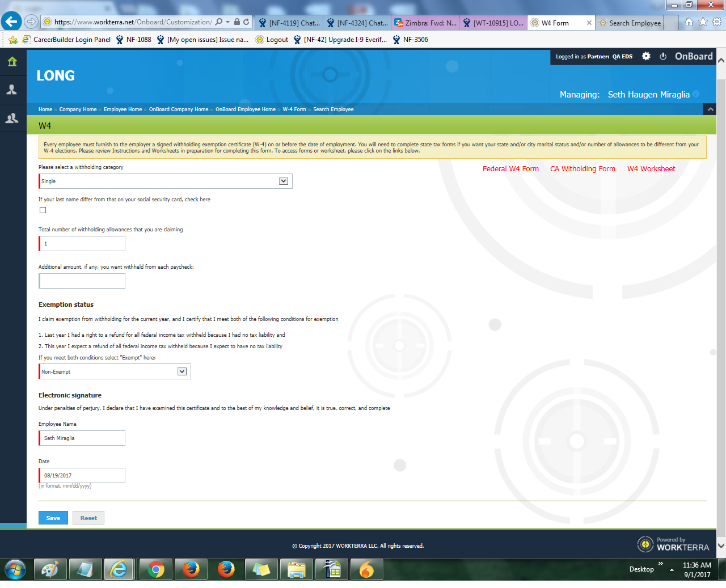The width and height of the screenshot is (726, 588).
Task: Show hidden system tray icons arrow
Action: coord(672,569)
